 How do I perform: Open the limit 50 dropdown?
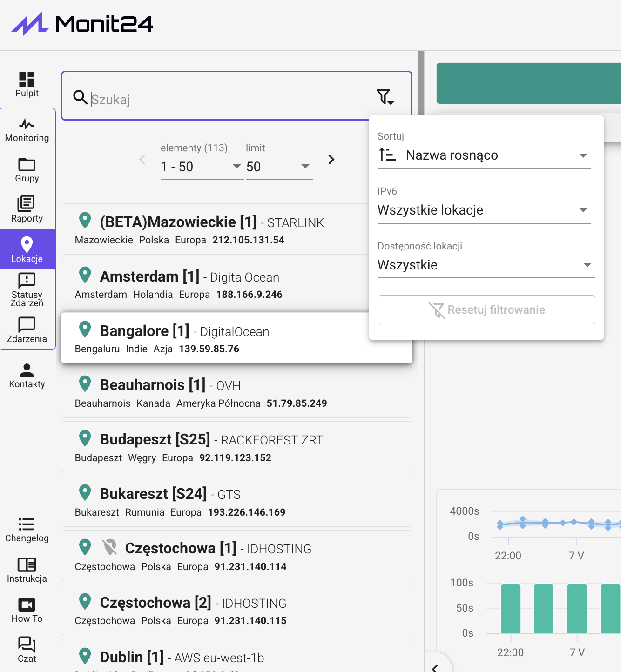[x=279, y=167]
